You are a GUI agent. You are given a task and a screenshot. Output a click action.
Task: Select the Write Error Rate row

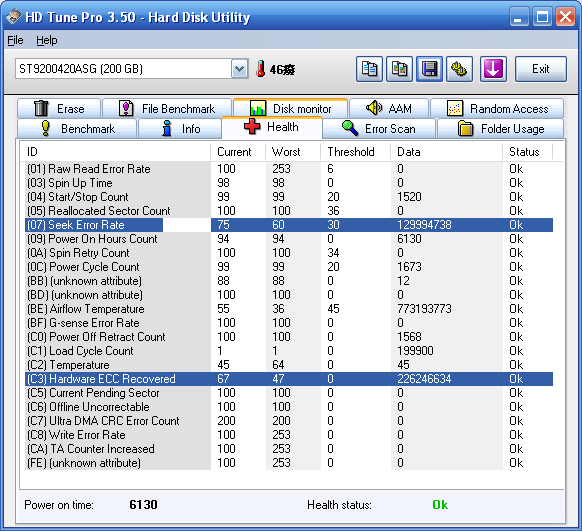289,435
